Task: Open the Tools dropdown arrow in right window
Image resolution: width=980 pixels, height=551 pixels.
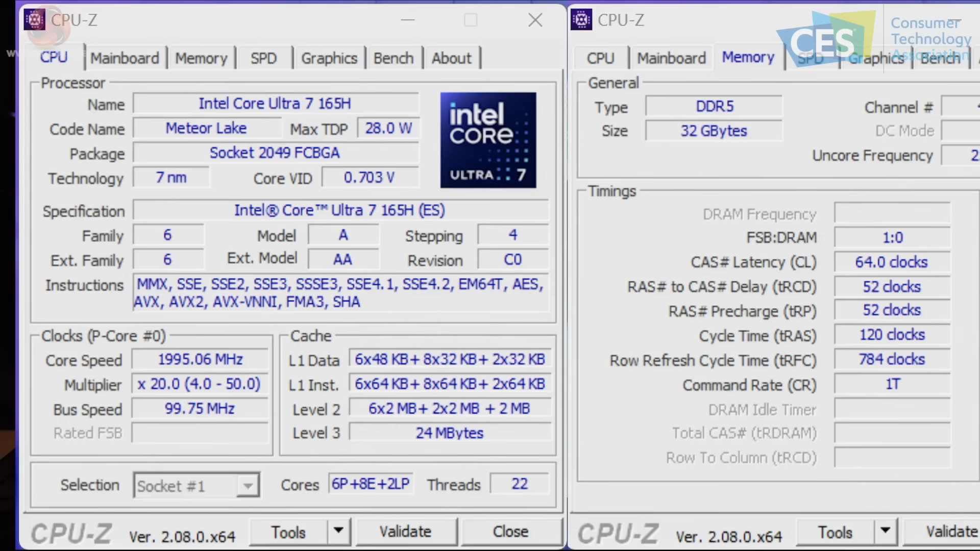Action: tap(886, 531)
